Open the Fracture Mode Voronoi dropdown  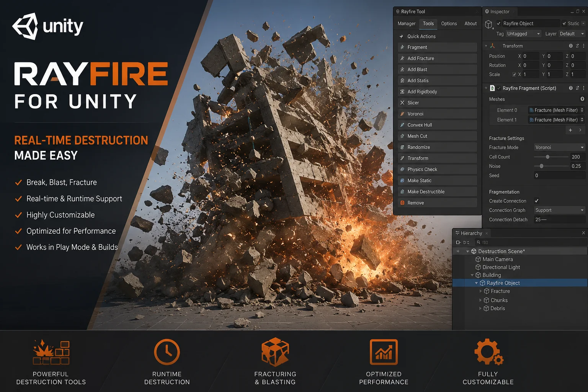pyautogui.click(x=560, y=147)
